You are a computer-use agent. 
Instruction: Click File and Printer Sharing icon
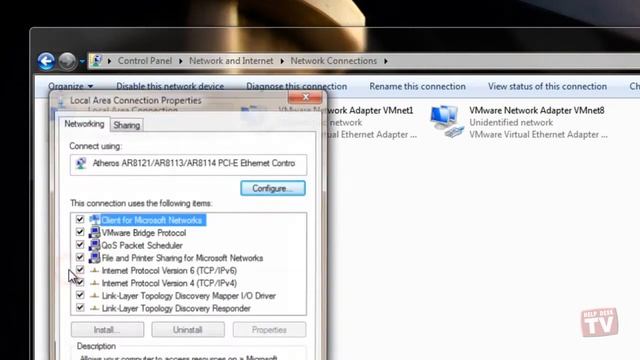point(94,258)
